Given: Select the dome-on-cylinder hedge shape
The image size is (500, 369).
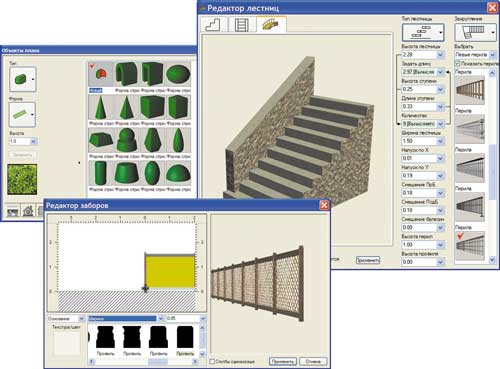Looking at the screenshot, I should (127, 140).
